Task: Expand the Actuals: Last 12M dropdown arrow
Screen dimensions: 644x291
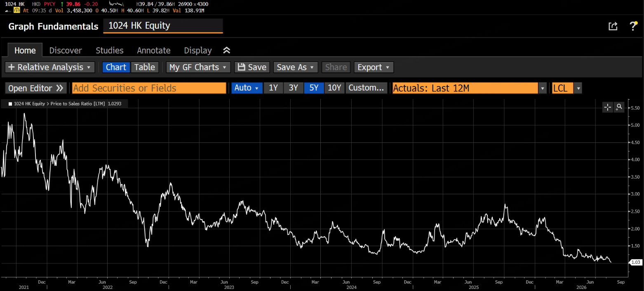Action: coord(543,88)
